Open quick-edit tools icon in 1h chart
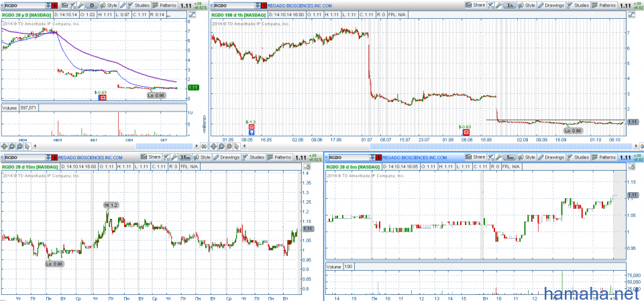The height and width of the screenshot is (301, 644). (491, 5)
